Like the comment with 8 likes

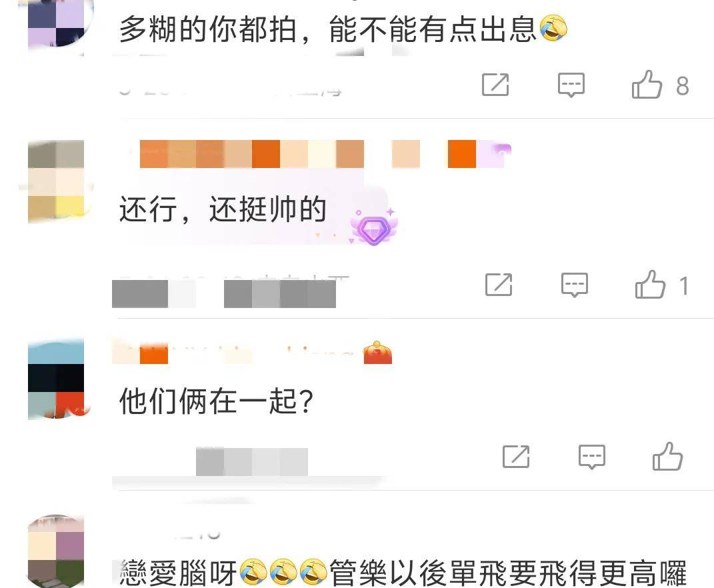click(647, 85)
